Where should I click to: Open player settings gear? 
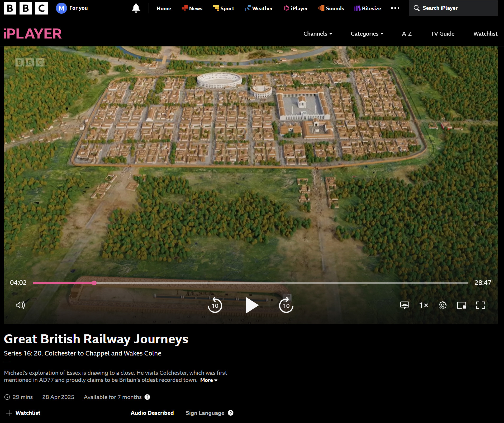click(x=443, y=305)
